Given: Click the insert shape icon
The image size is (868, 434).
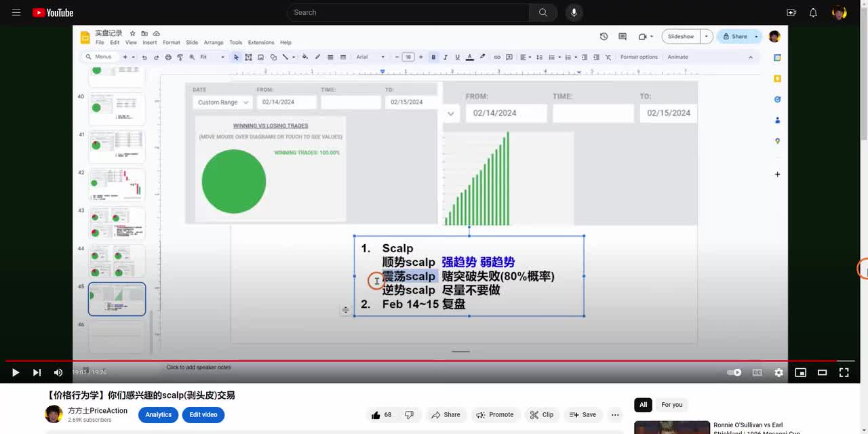Looking at the screenshot, I should point(273,57).
